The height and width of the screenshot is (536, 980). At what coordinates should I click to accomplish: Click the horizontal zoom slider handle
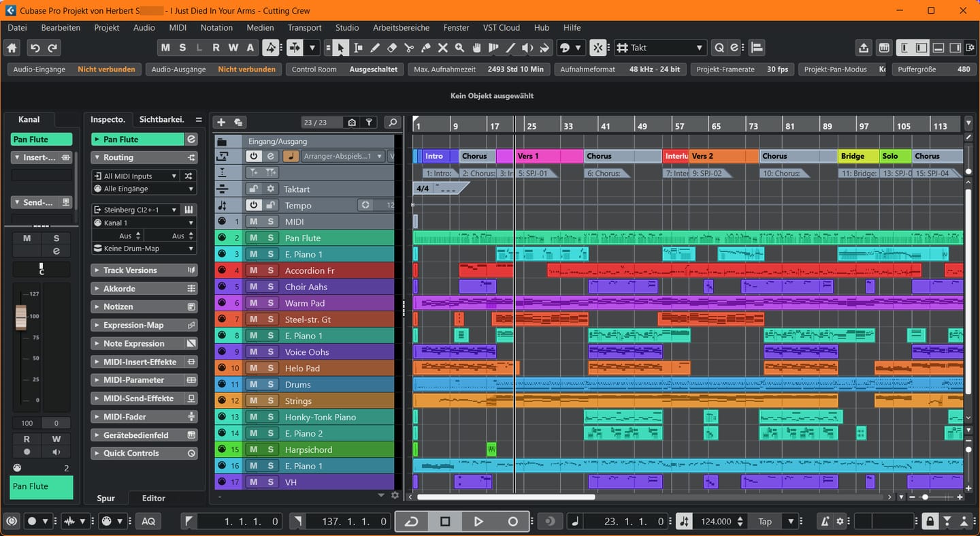925,497
